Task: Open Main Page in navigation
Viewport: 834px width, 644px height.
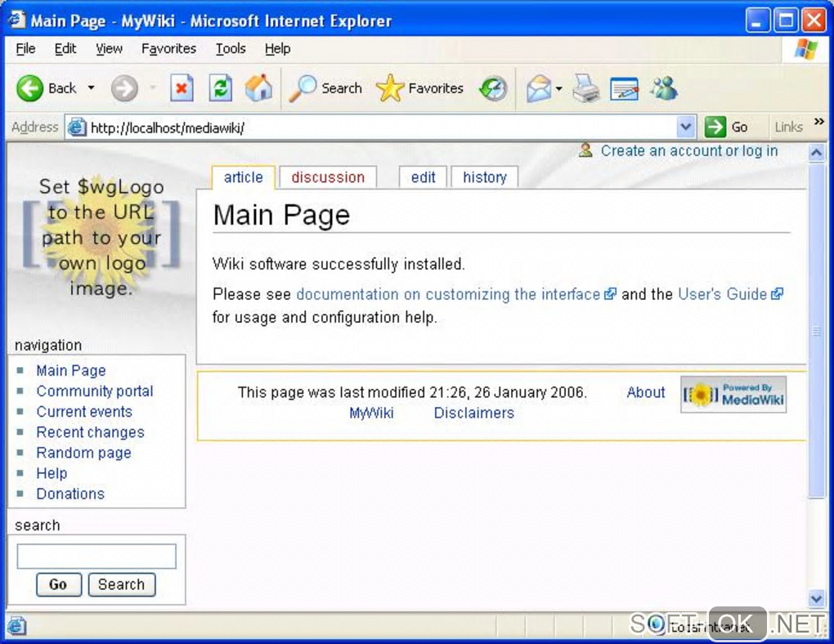Action: (x=71, y=371)
